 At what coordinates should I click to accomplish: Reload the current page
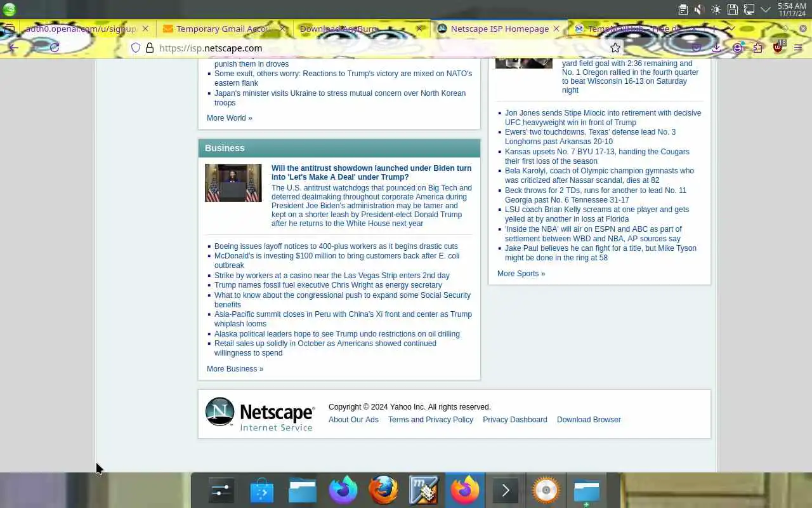pyautogui.click(x=55, y=48)
